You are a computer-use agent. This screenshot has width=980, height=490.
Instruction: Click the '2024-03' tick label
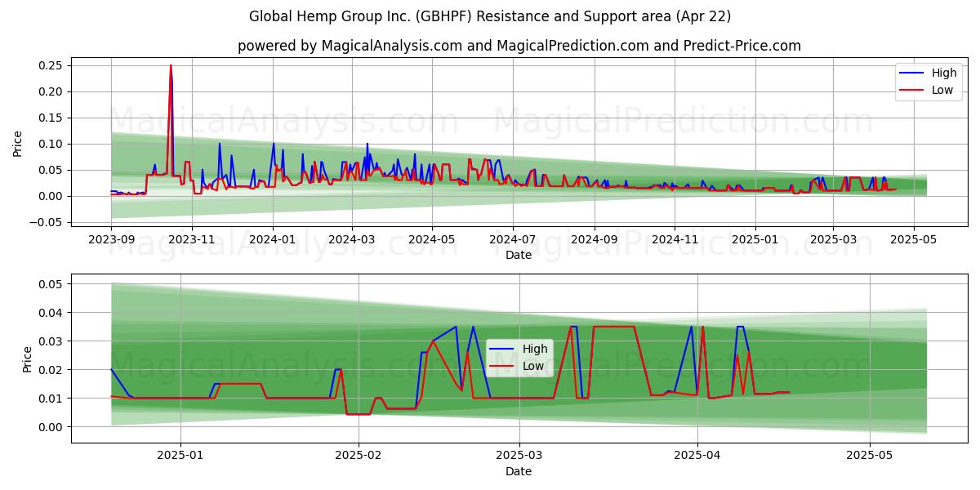pyautogui.click(x=352, y=239)
